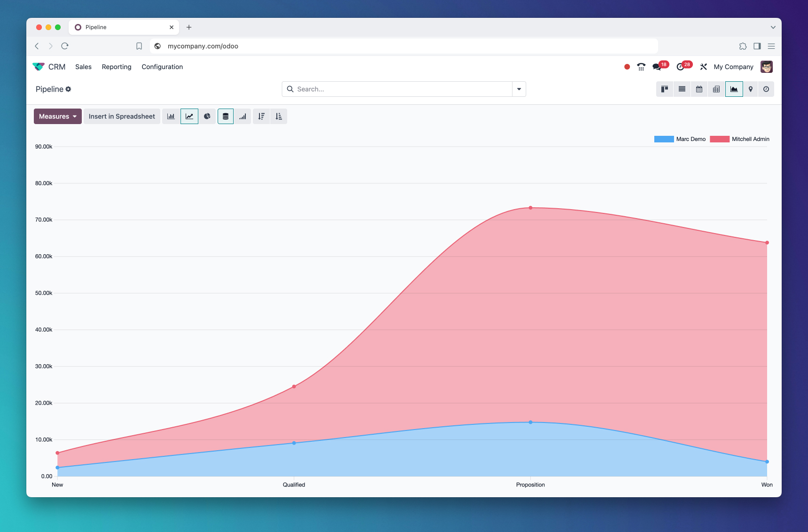Switch to Kanban view

tap(665, 89)
